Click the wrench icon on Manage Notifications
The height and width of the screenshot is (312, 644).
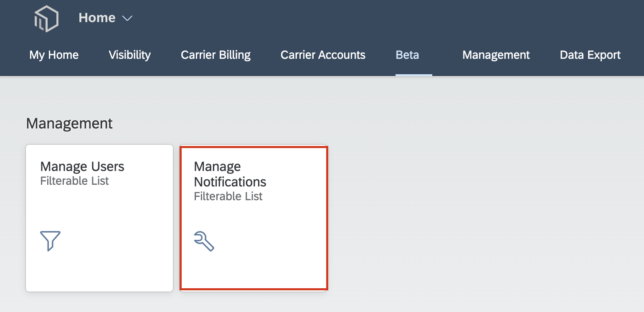coord(204,242)
